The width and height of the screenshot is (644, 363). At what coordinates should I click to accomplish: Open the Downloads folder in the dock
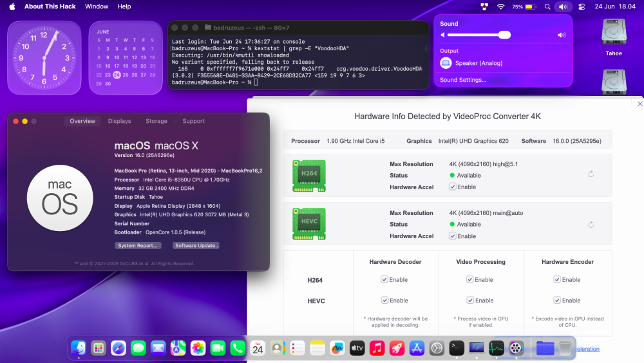545,348
